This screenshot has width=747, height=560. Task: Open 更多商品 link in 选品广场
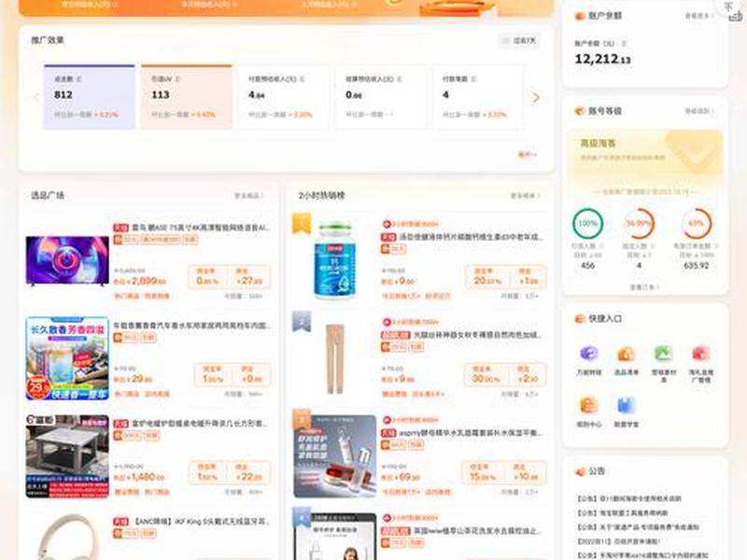coord(249,196)
